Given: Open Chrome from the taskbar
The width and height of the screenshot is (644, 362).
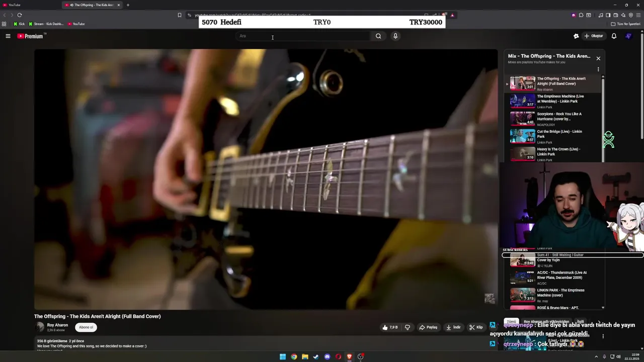Looking at the screenshot, I should point(294,356).
